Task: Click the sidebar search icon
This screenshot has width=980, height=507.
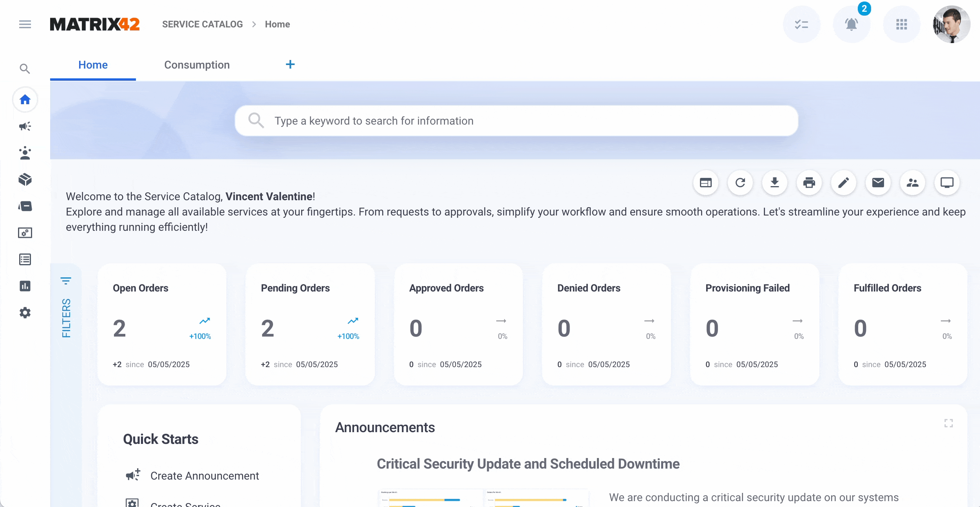Action: pos(25,69)
